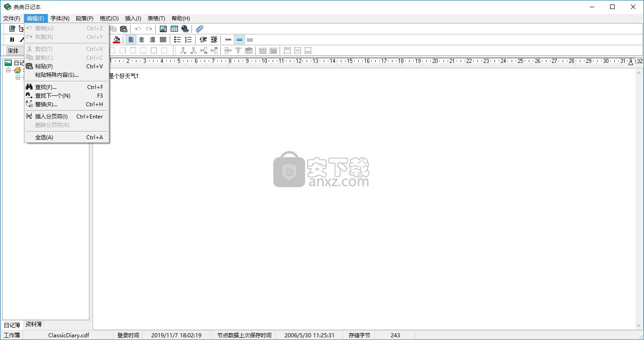This screenshot has width=644, height=340.
Task: Click the bullet list toolbar icon
Action: 178,39
